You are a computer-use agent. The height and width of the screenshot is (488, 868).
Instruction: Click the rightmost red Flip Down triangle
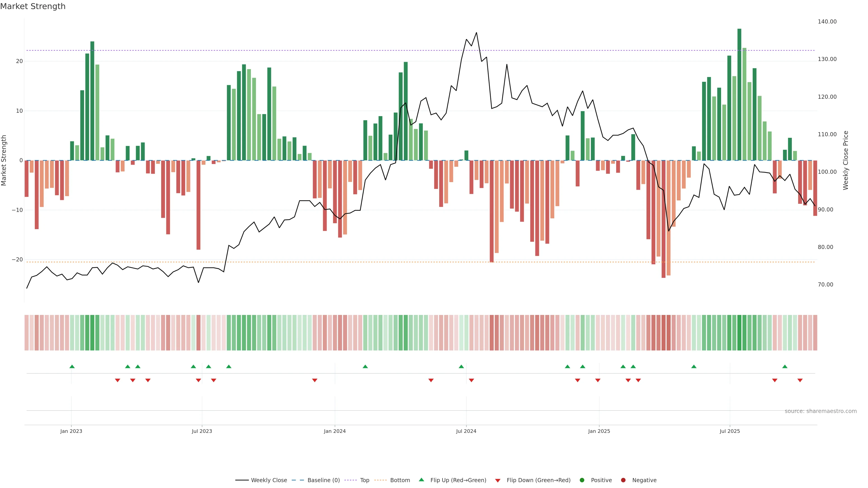pos(800,380)
